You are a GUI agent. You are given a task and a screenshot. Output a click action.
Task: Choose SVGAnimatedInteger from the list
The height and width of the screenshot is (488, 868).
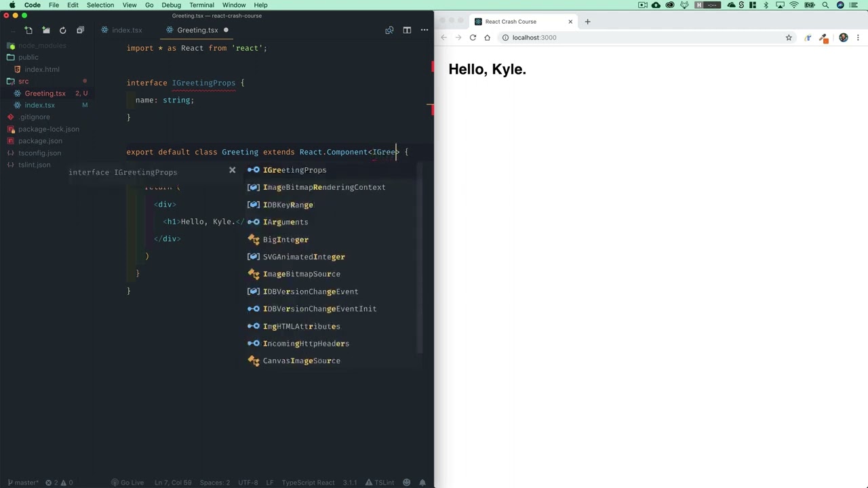(x=334, y=257)
